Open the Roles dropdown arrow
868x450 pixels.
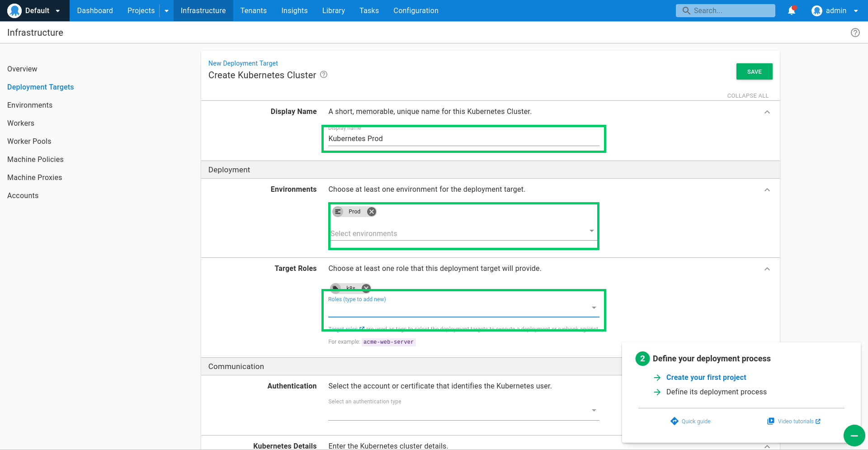tap(594, 308)
